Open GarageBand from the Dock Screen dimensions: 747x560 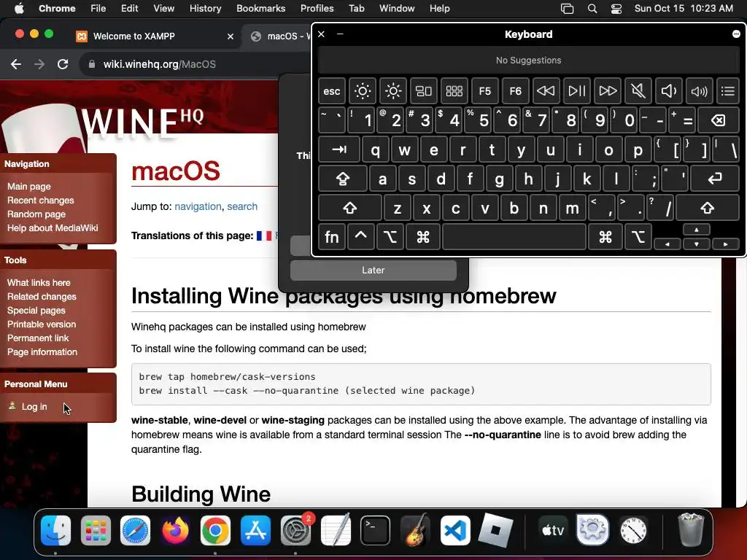click(415, 531)
